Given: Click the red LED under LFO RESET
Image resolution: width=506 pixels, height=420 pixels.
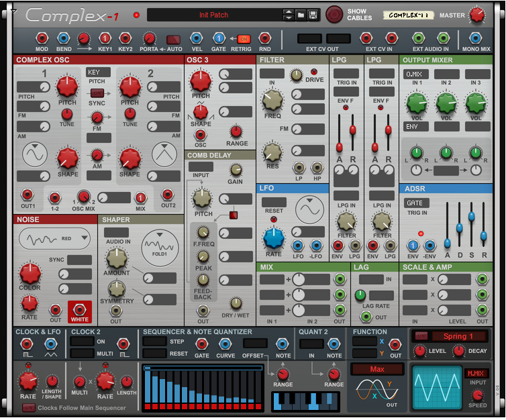Looking at the screenshot, I should point(274,219).
